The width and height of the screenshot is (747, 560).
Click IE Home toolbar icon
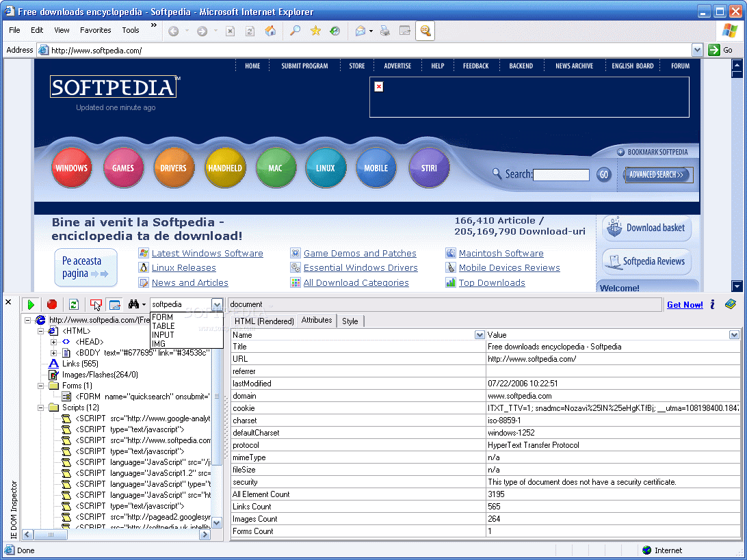click(x=270, y=31)
